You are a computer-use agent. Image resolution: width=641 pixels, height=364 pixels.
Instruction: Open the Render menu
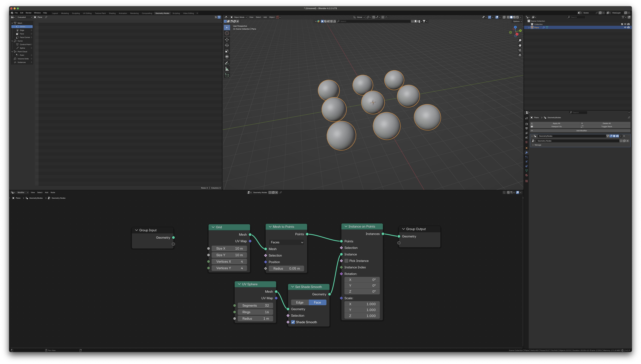[x=29, y=13]
